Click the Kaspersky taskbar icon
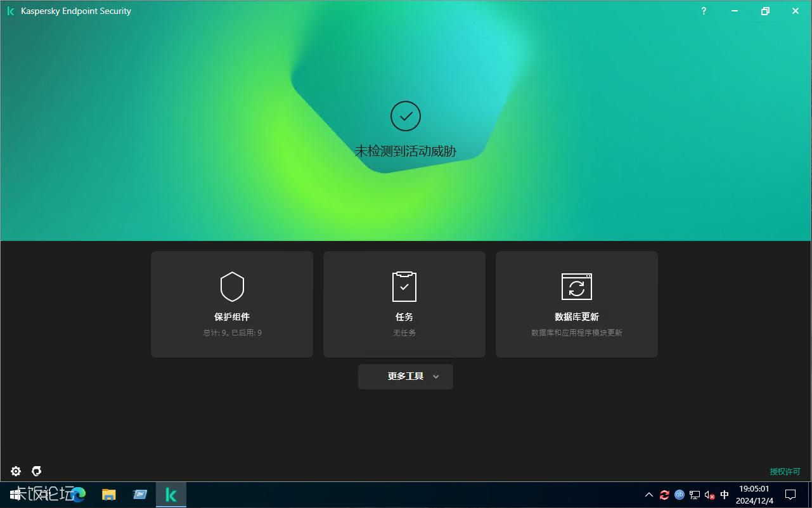 tap(171, 495)
